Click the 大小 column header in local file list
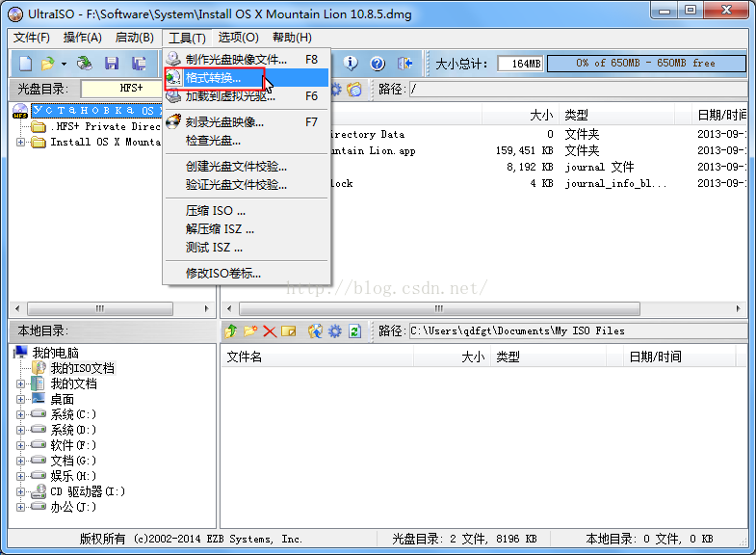This screenshot has height=555, width=756. tap(472, 357)
